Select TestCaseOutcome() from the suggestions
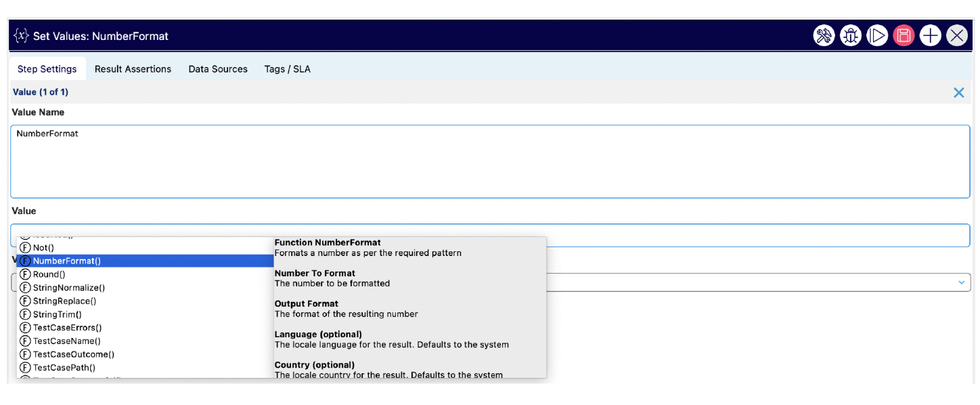 146,354
